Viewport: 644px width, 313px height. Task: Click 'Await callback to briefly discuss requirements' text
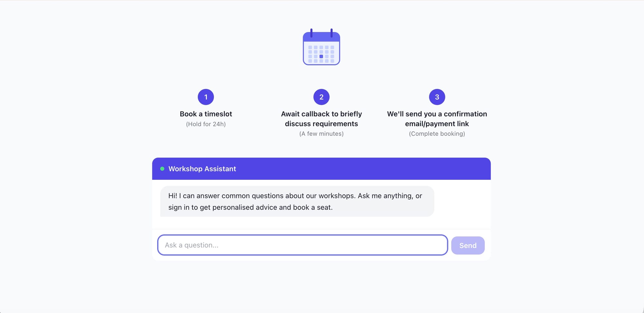click(x=321, y=119)
